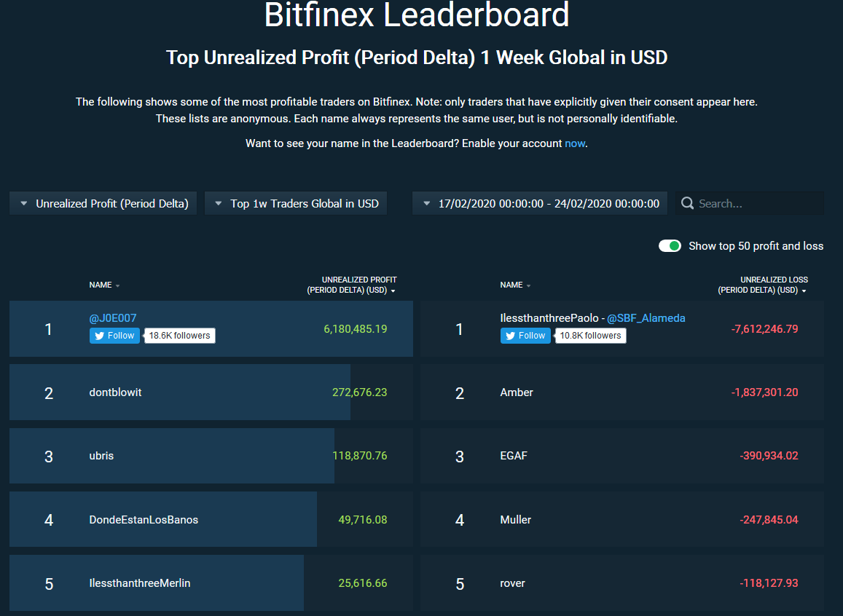Screen dimensions: 843x616
Task: Click the Top Unrealized Profit subtitle heading
Action: point(417,58)
